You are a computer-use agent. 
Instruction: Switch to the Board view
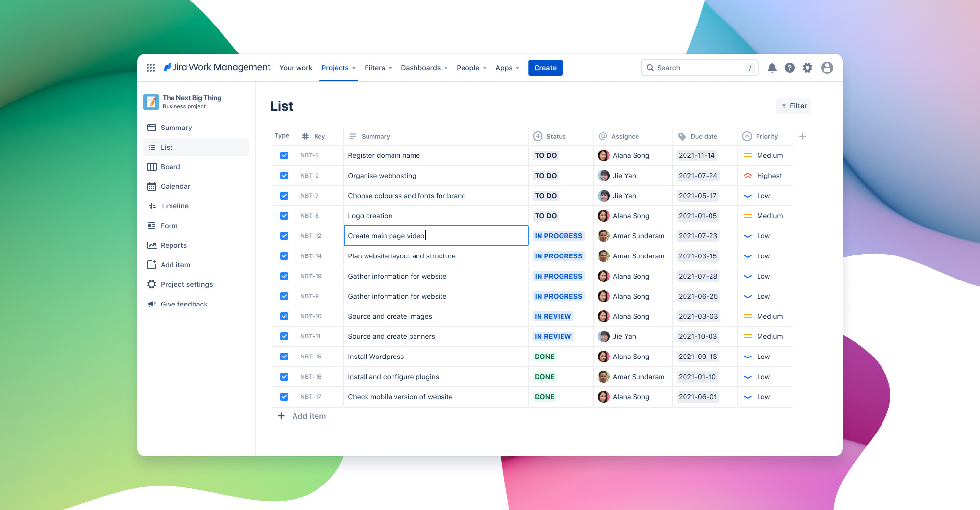point(196,167)
